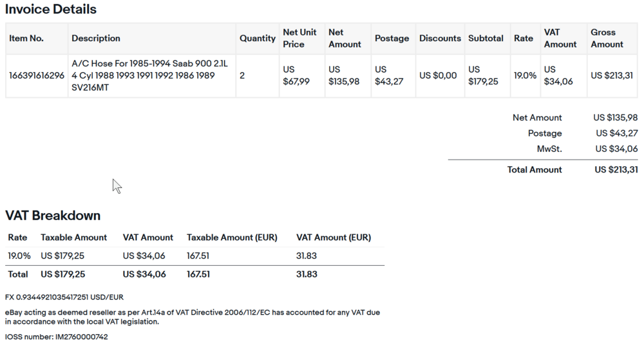
Task: Click the 'Invoice Details' heading
Action: coord(50,9)
